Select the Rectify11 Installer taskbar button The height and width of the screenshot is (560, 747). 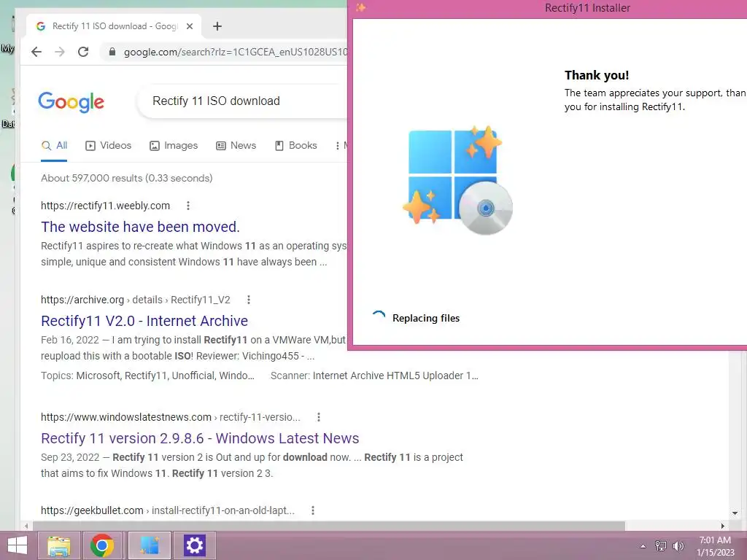(x=149, y=545)
